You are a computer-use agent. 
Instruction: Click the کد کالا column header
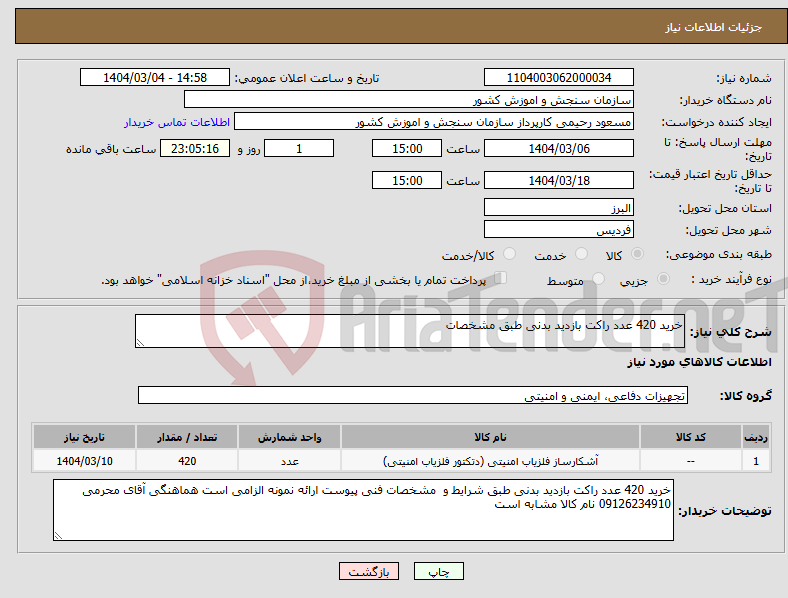pos(691,437)
